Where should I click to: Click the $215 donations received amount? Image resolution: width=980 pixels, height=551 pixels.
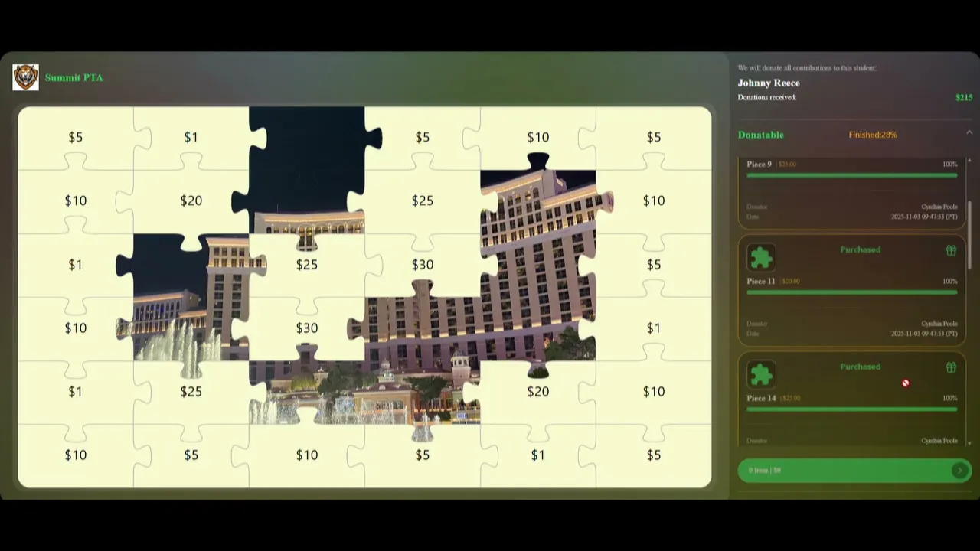(964, 97)
